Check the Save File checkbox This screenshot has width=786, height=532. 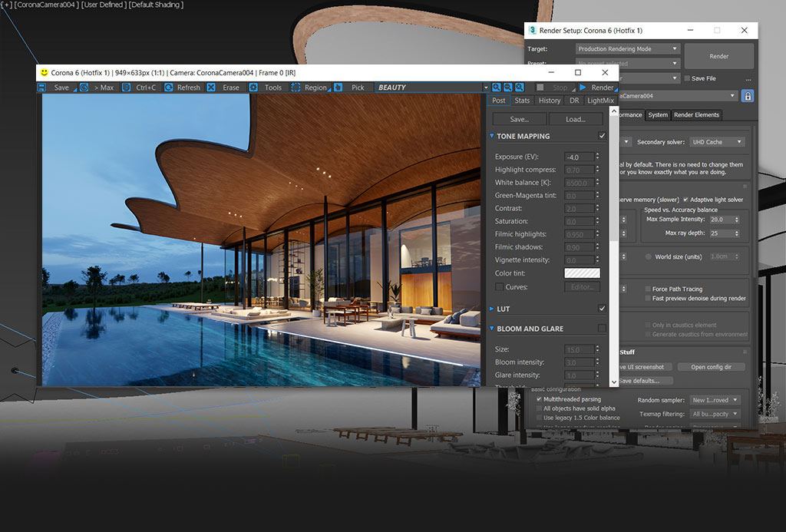click(x=687, y=79)
